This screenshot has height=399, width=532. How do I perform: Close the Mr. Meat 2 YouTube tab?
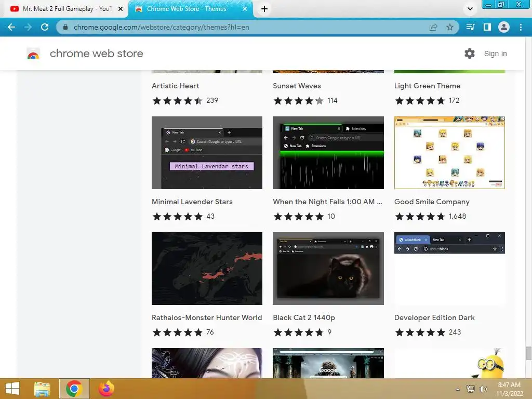pyautogui.click(x=121, y=9)
